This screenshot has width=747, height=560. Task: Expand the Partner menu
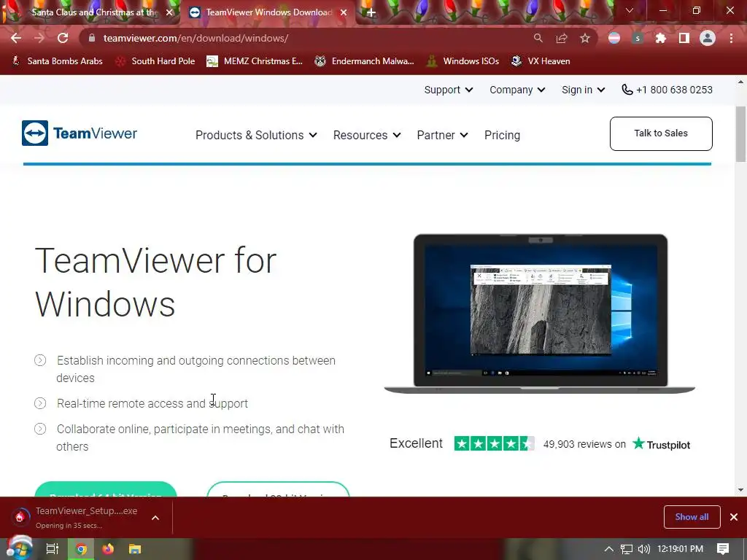point(442,135)
